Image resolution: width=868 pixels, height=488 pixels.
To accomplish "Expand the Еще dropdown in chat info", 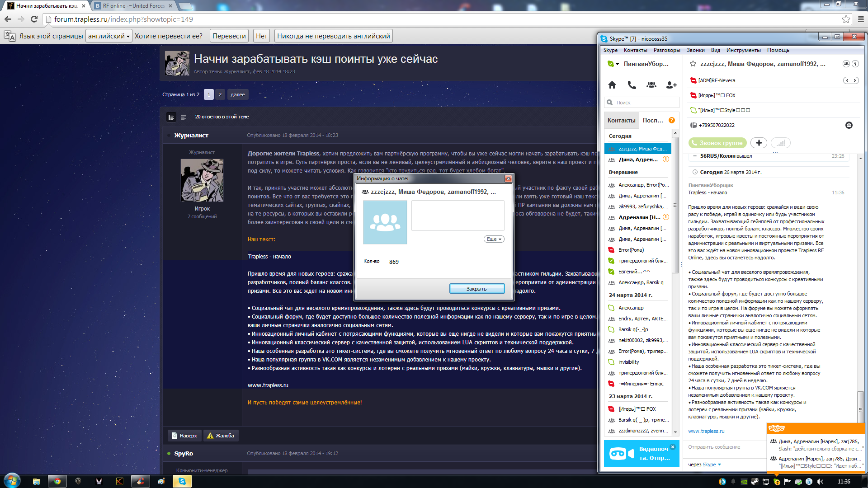I will [494, 239].
